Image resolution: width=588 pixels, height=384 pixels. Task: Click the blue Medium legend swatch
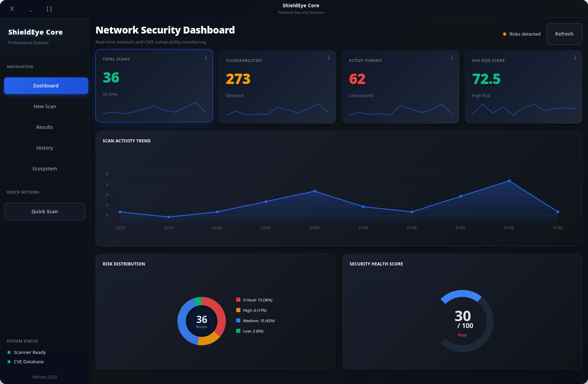[238, 320]
